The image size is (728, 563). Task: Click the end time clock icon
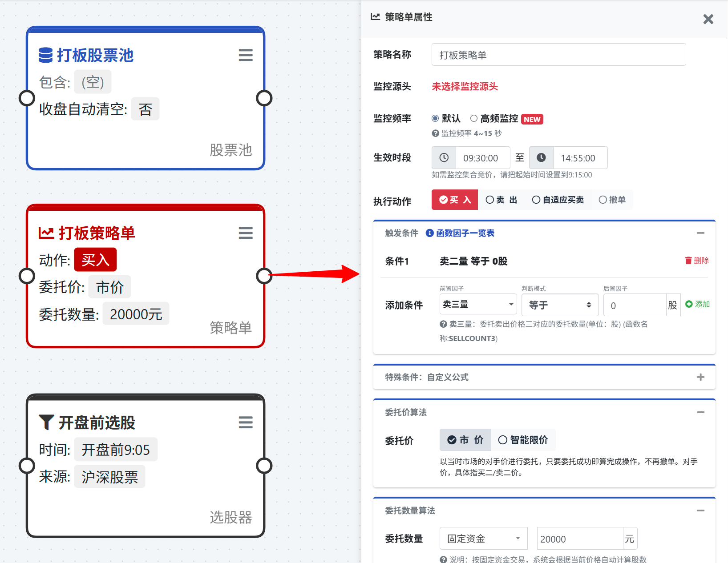[x=541, y=158]
